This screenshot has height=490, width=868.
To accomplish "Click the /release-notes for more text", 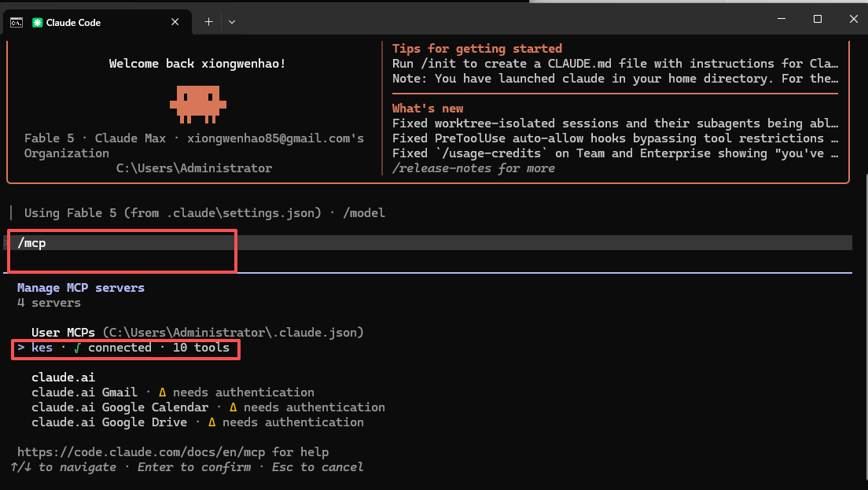I will pyautogui.click(x=473, y=168).
